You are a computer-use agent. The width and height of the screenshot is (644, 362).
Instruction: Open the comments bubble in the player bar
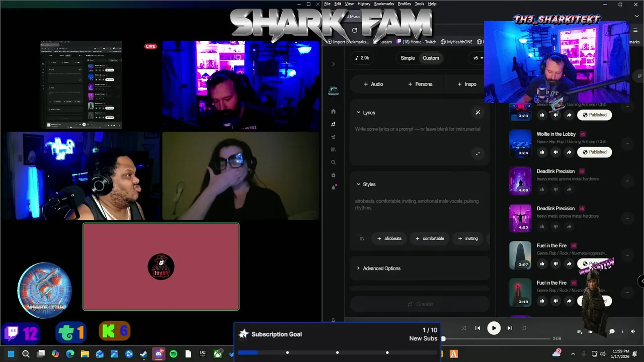(612, 331)
